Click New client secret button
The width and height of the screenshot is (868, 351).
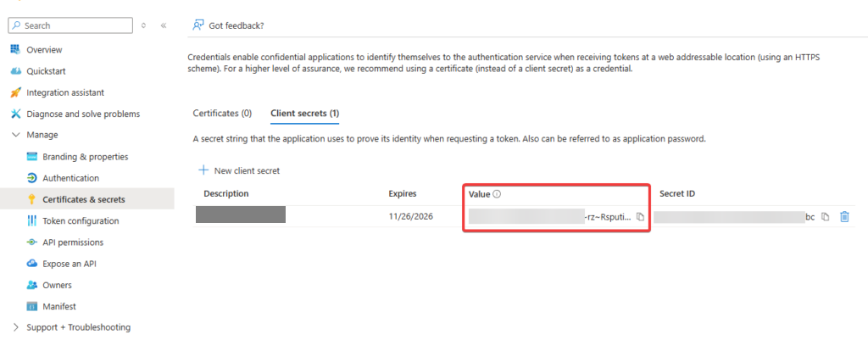(x=247, y=170)
